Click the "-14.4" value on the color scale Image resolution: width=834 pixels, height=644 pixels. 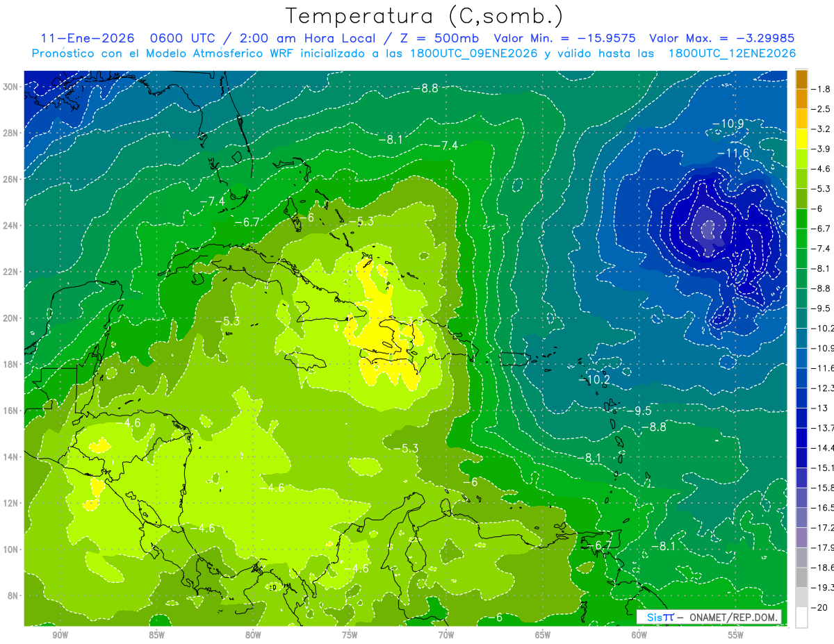pyautogui.click(x=823, y=447)
